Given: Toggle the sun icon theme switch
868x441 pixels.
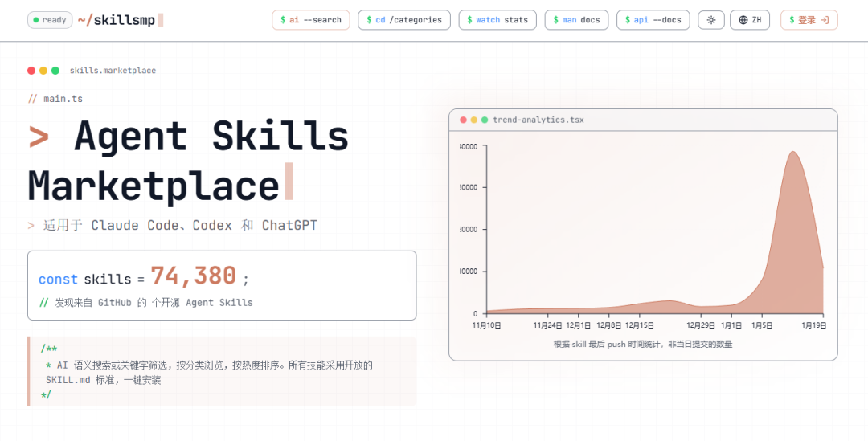Looking at the screenshot, I should [710, 20].
